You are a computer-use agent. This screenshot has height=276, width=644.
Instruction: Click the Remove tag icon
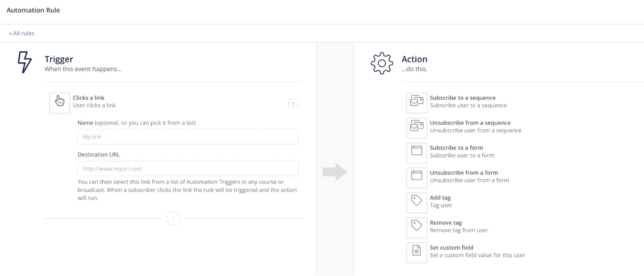(416, 227)
